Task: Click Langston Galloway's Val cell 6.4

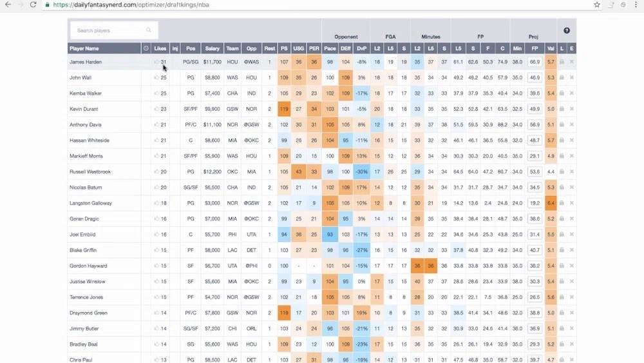Action: [x=551, y=203]
